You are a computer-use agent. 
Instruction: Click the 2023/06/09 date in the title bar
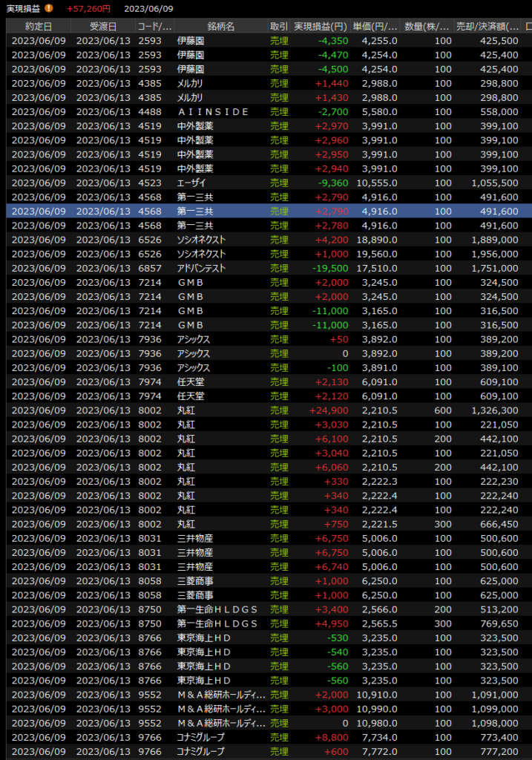pyautogui.click(x=149, y=9)
